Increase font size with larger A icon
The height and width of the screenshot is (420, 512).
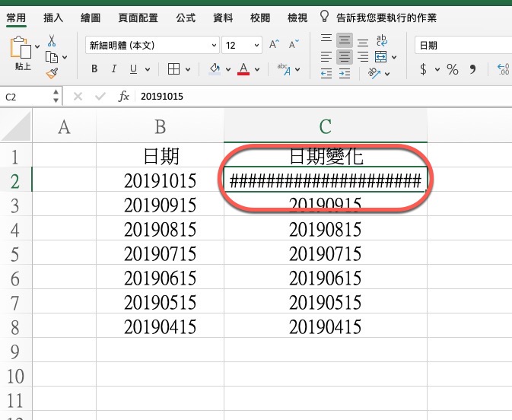[275, 44]
